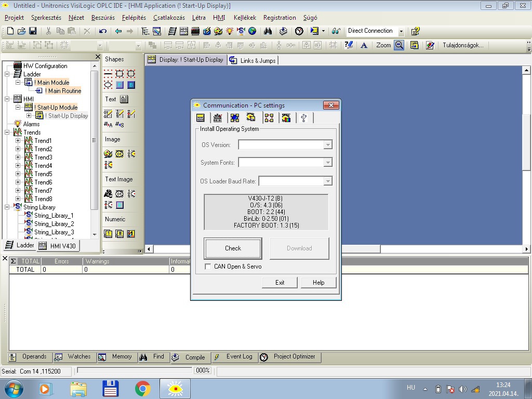Screen dimensions: 532x399
Task: Open first tab icon in Communication dialog
Action: pos(201,118)
